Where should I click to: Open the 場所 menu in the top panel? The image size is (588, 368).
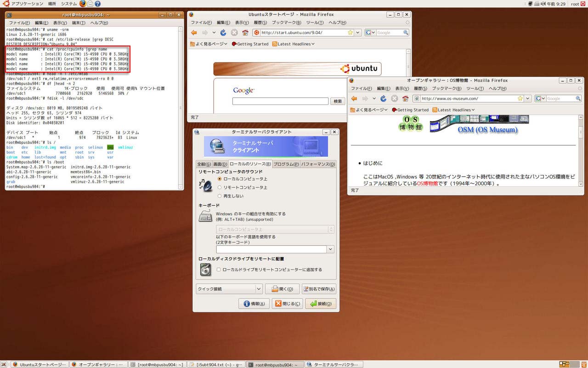pos(52,4)
